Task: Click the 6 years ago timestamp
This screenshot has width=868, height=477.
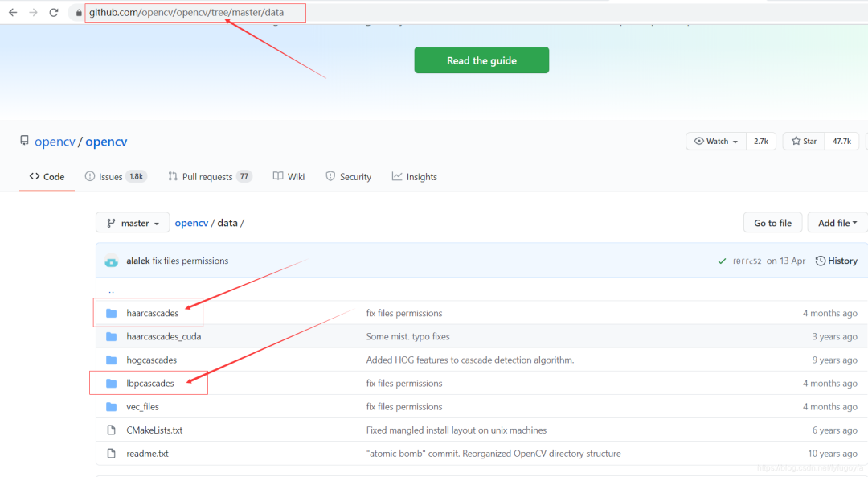Action: click(x=834, y=430)
